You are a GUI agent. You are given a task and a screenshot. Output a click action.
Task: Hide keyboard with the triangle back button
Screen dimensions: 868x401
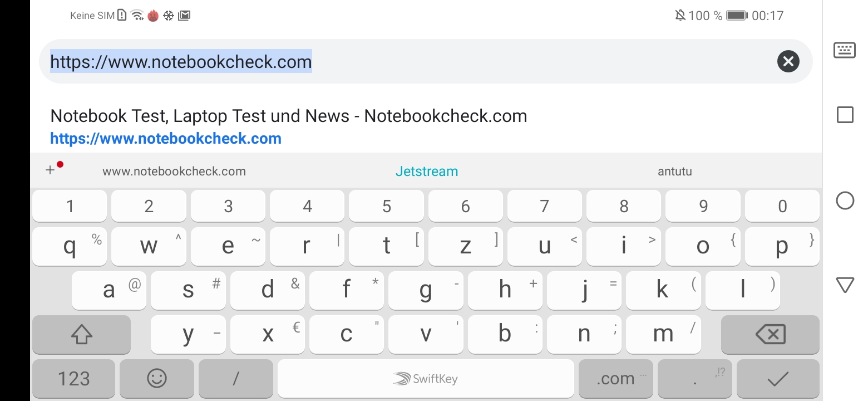coord(845,286)
